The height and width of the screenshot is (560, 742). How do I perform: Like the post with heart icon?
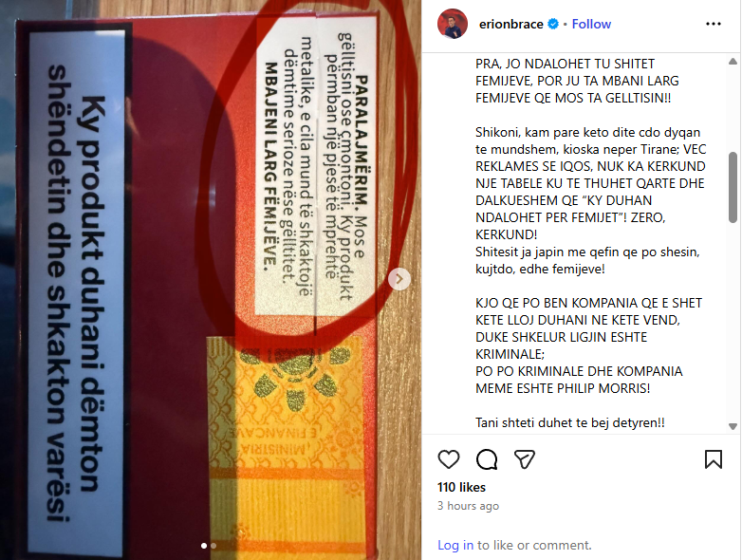[448, 459]
